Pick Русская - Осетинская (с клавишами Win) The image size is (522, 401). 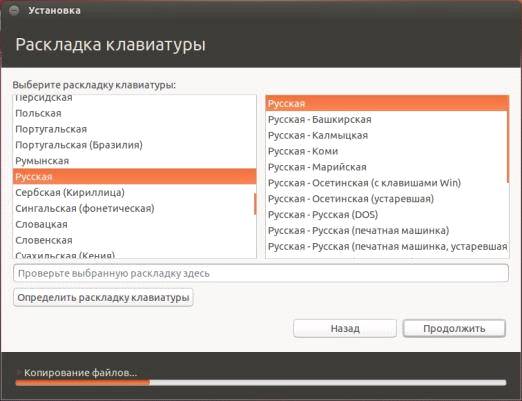(x=387, y=183)
